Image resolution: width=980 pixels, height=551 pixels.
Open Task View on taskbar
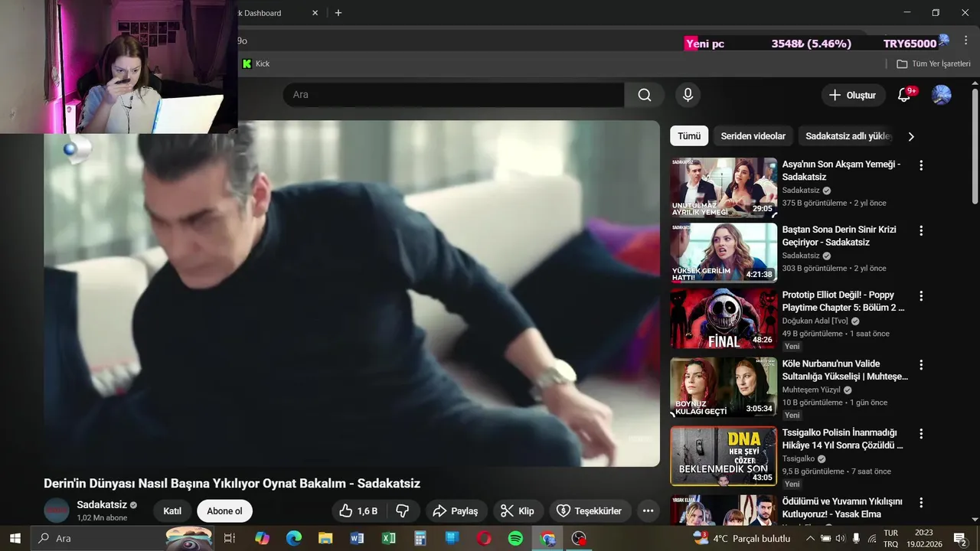click(x=229, y=538)
